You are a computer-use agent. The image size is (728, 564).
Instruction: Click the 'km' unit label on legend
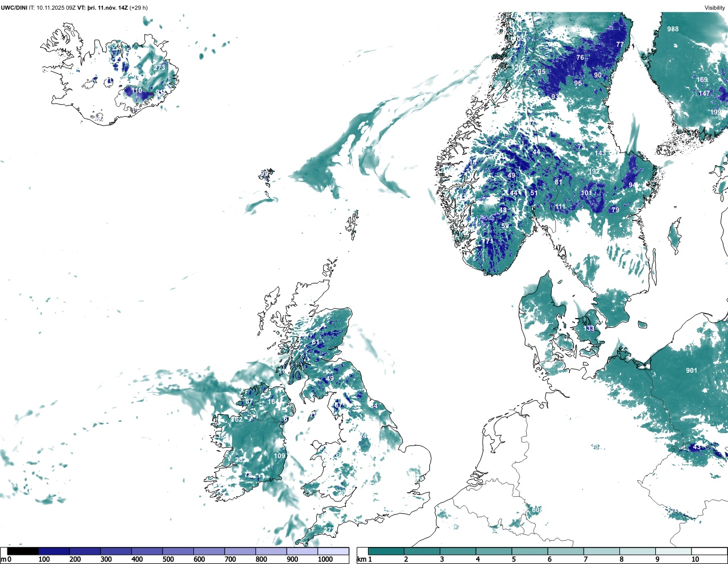362,559
